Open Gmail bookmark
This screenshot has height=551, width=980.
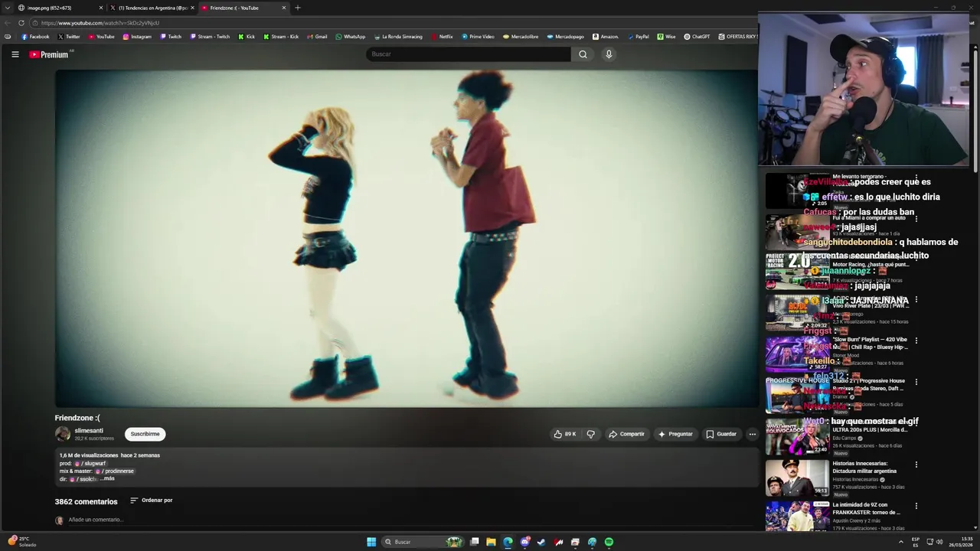pyautogui.click(x=317, y=37)
